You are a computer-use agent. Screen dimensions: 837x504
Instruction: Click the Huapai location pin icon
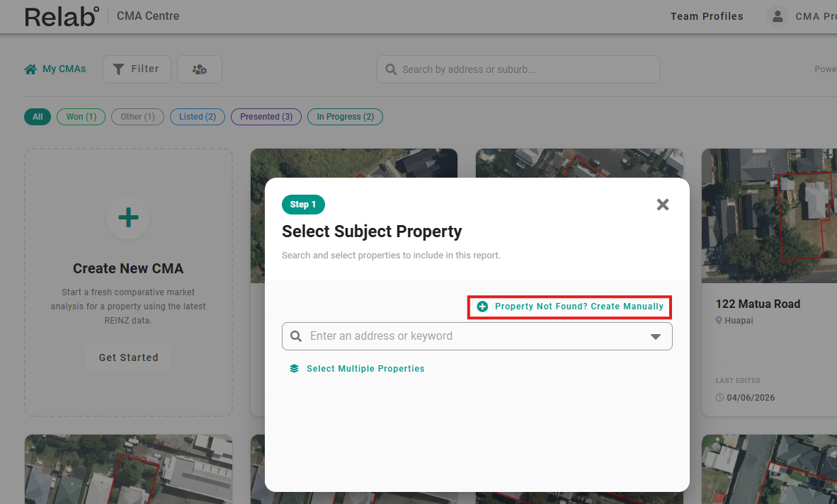point(719,321)
